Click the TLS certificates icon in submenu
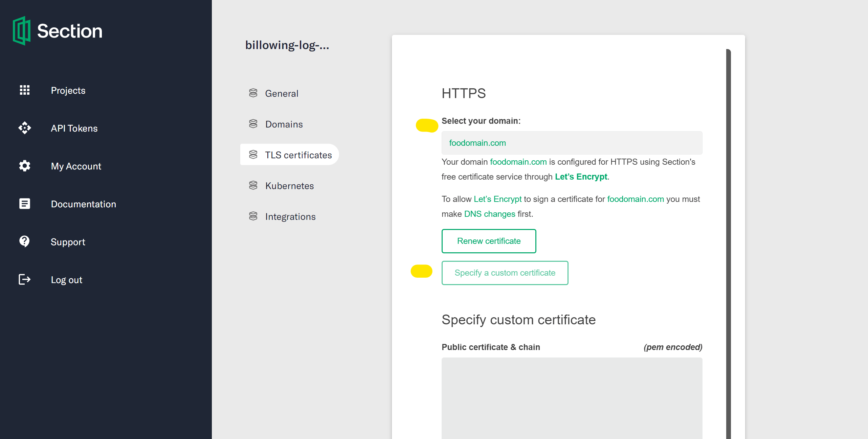Image resolution: width=868 pixels, height=439 pixels. [254, 155]
